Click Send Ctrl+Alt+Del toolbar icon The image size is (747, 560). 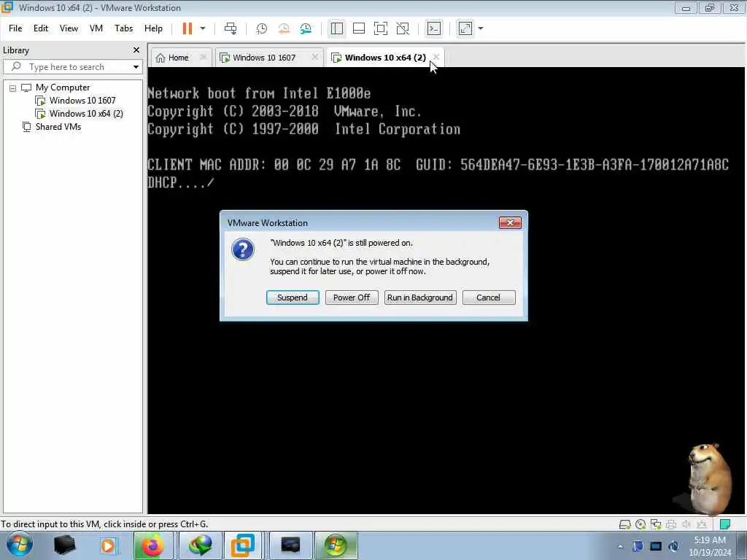point(231,28)
